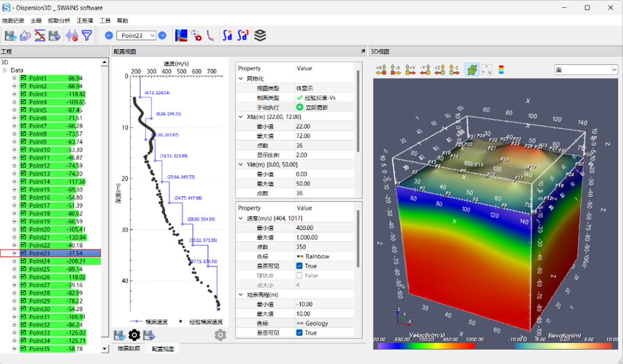Toggle the velocity visibility True checkbox
The width and height of the screenshot is (623, 364).
pyautogui.click(x=299, y=266)
